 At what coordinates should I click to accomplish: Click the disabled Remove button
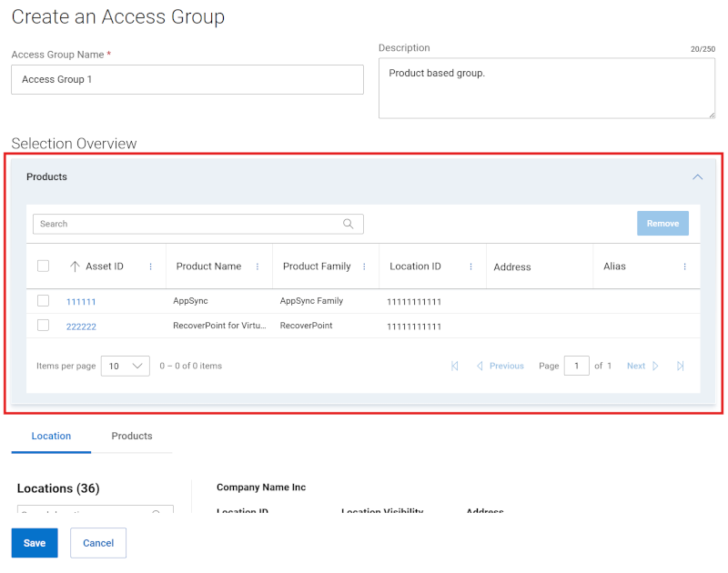[x=662, y=223]
